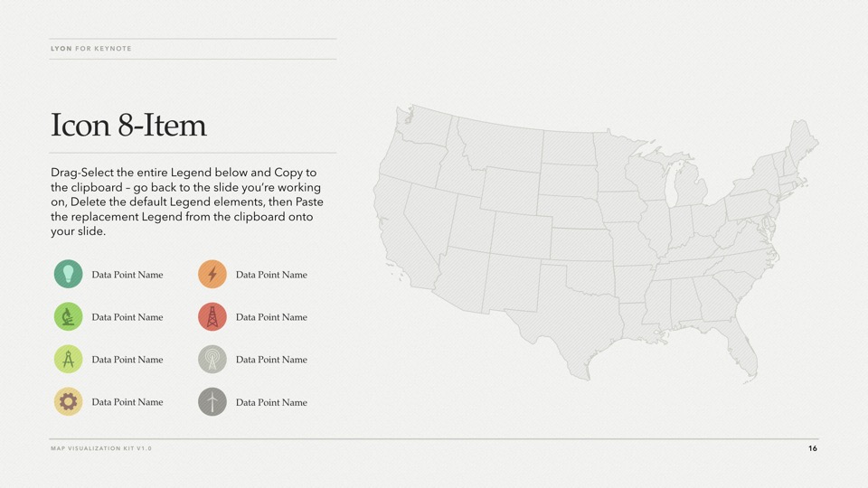Click the label beside the lightbulb icon

(x=127, y=275)
